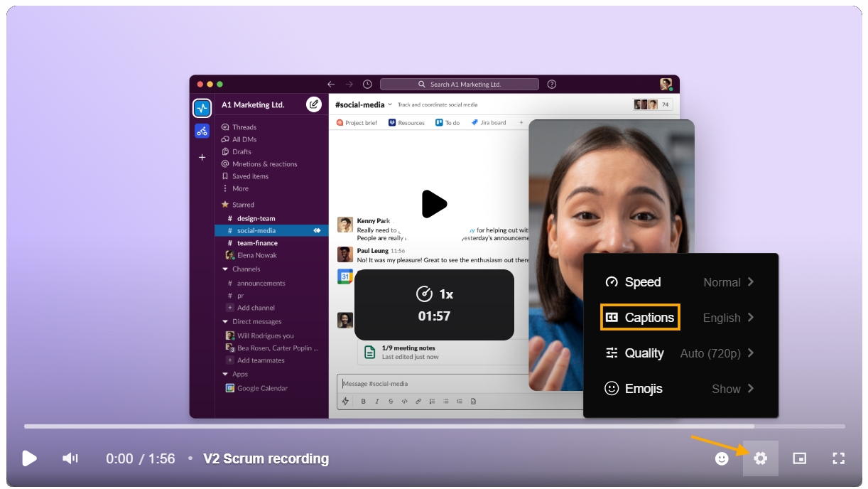Enable picture-in-picture mode icon
868x489 pixels.
tap(800, 458)
